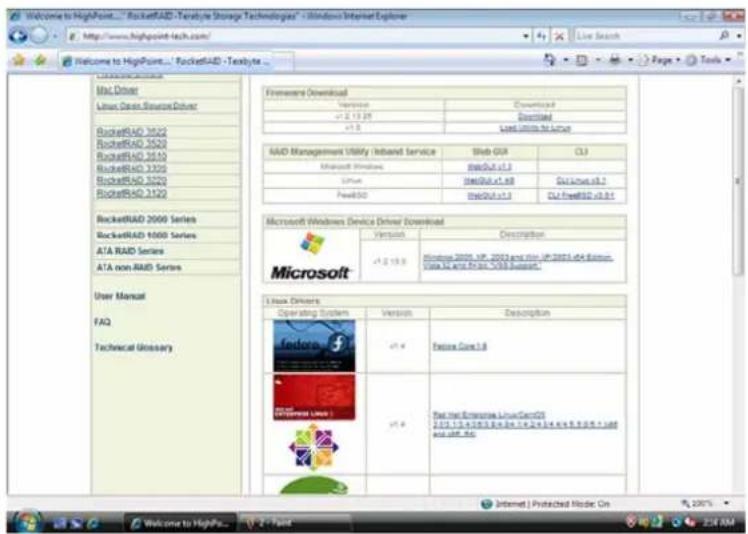The height and width of the screenshot is (534, 748).
Task: Open the Mac Driver link
Action: (x=117, y=90)
